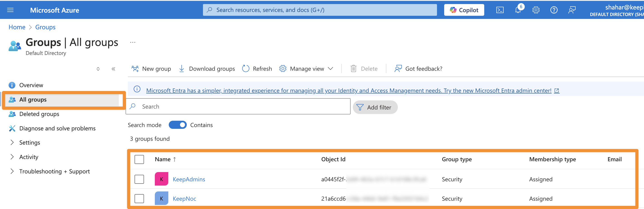Click Download groups arrow icon
644x209 pixels.
(x=182, y=69)
